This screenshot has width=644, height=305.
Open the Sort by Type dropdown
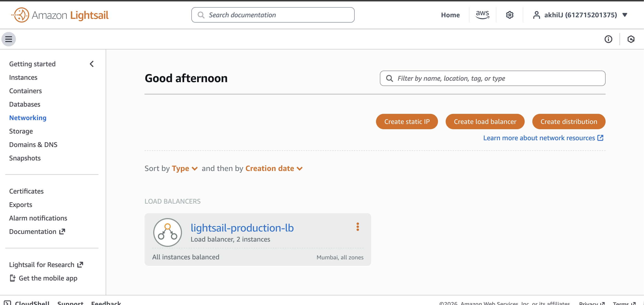[184, 169]
